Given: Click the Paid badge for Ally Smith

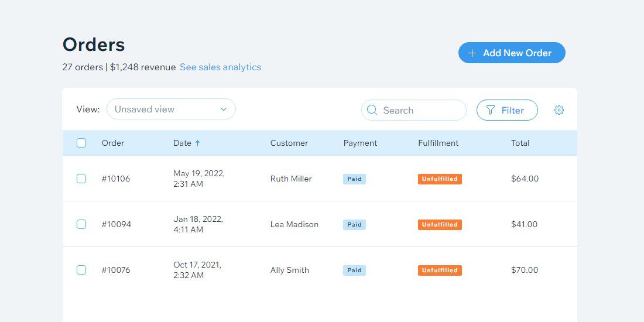Looking at the screenshot, I should click(354, 270).
